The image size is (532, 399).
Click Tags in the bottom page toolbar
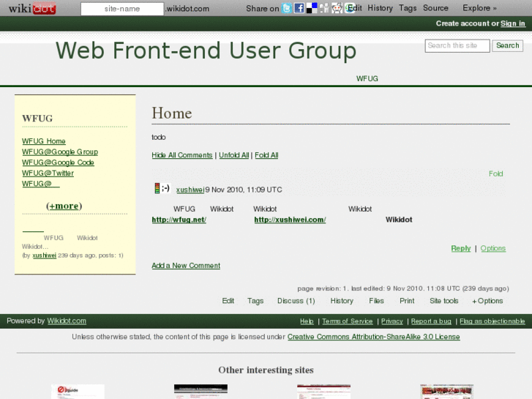[x=255, y=301]
